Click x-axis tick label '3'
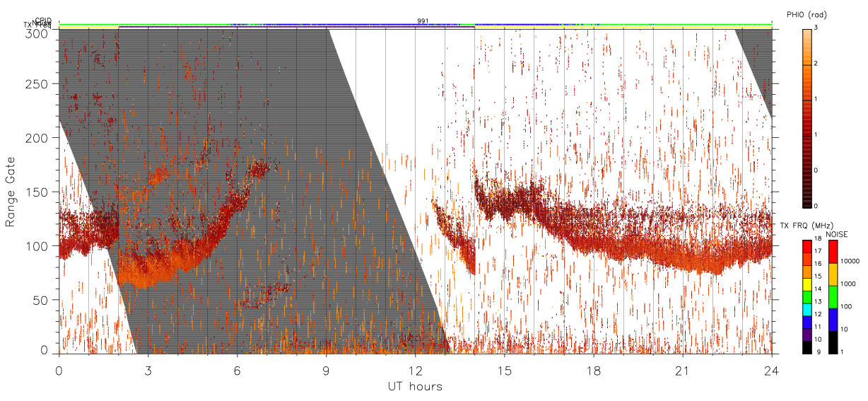Viewport: 868px width, 401px height. [148, 370]
